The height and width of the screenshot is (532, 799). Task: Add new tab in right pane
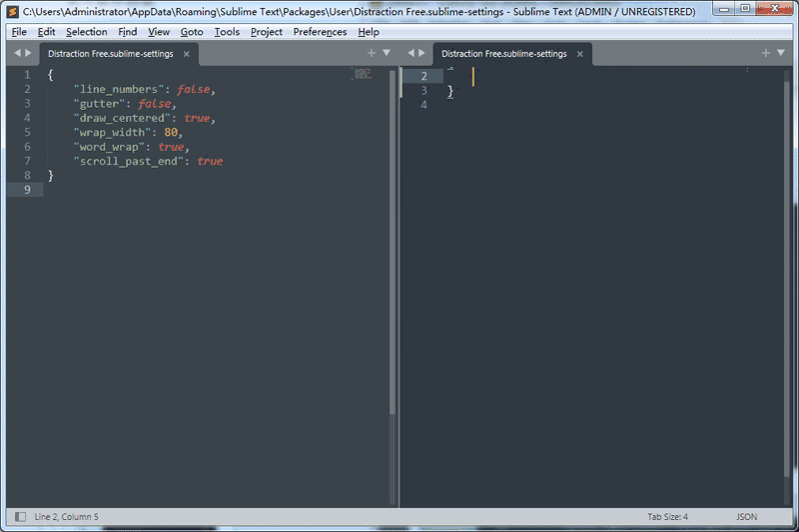tap(766, 53)
